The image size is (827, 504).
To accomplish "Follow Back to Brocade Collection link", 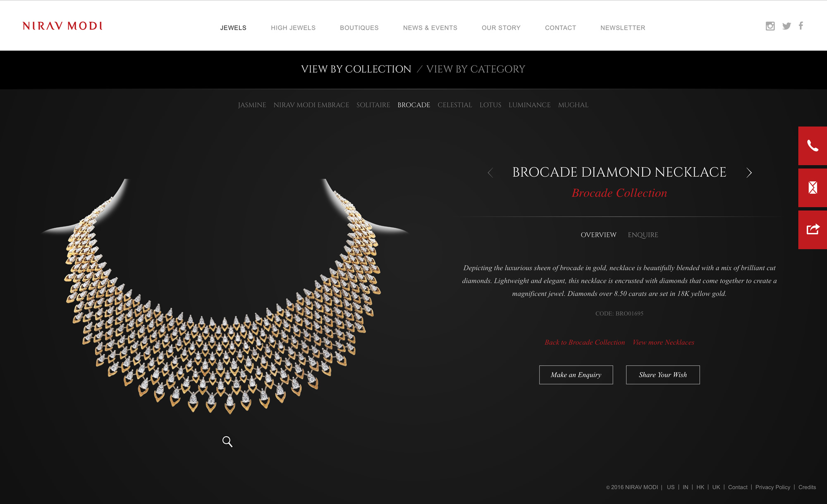I will pos(585,342).
